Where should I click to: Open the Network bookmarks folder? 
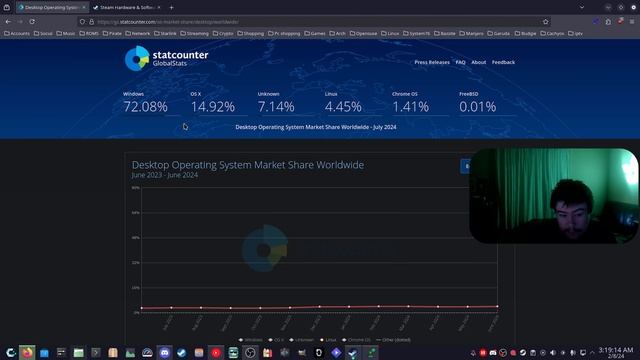(x=138, y=33)
